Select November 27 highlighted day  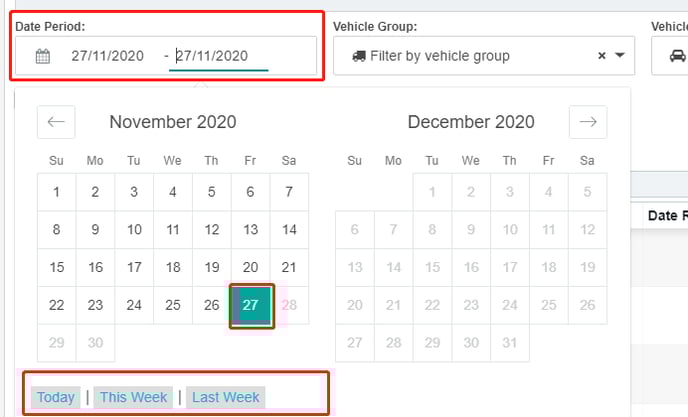click(x=251, y=306)
